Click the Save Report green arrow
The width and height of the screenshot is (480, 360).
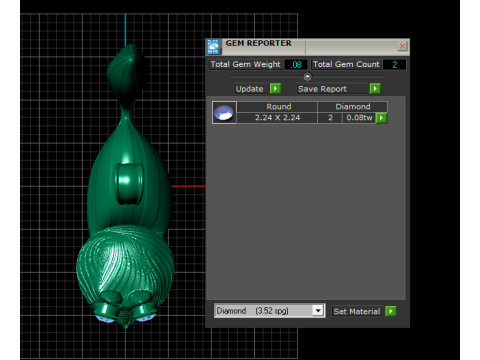375,89
